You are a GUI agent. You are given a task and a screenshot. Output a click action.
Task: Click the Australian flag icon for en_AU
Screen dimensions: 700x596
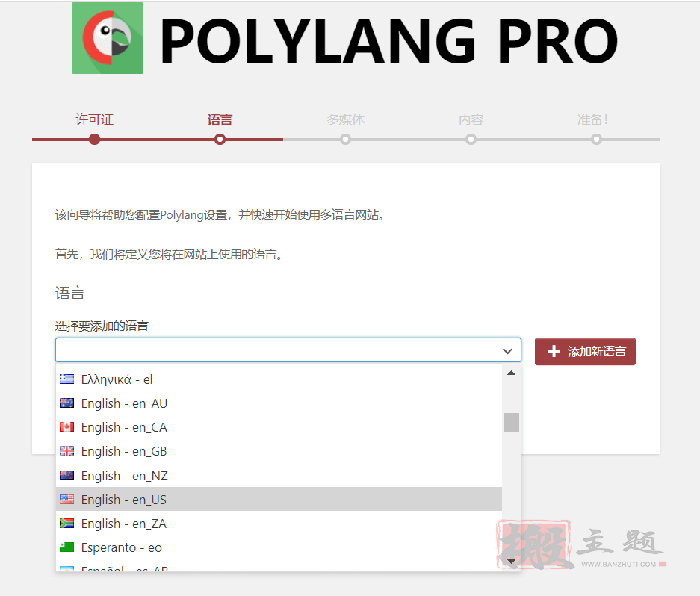click(67, 403)
